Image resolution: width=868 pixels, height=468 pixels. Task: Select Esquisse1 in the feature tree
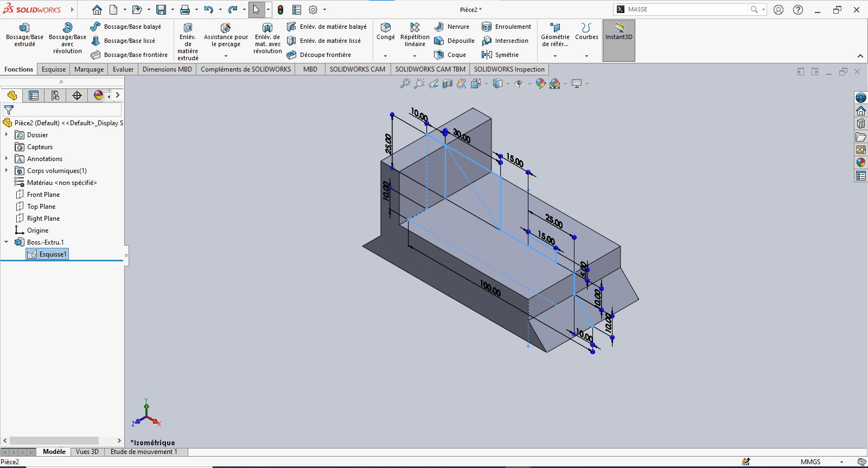(x=53, y=254)
